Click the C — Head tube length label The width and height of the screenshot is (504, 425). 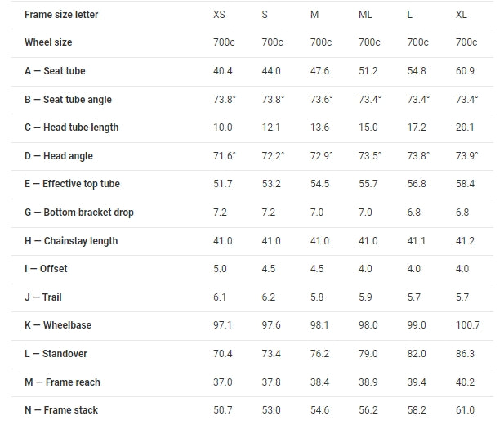71,127
